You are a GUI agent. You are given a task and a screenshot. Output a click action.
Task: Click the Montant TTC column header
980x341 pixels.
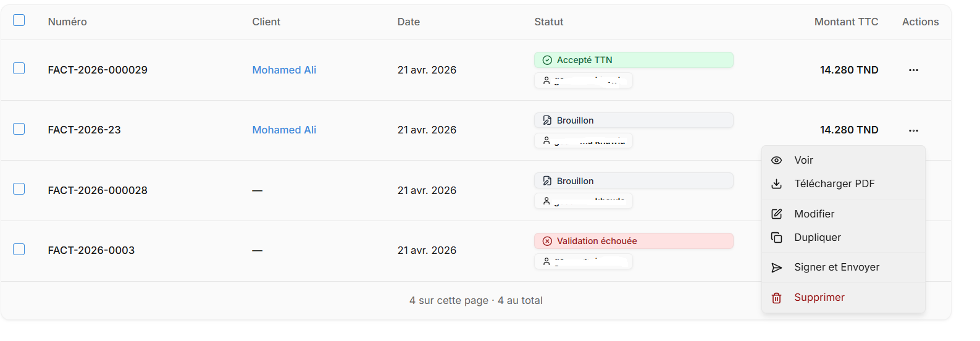pyautogui.click(x=846, y=22)
